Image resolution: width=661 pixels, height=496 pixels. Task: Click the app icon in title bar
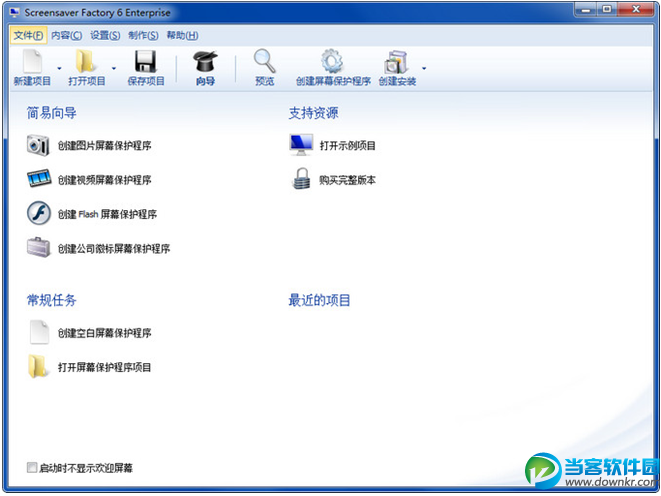pos(14,12)
